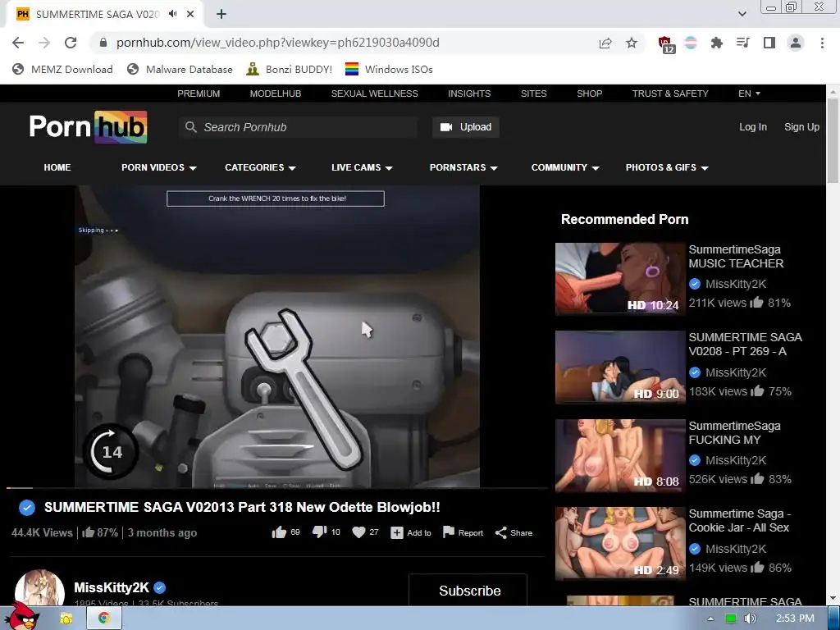Open SITES in the top bar

pos(533,94)
